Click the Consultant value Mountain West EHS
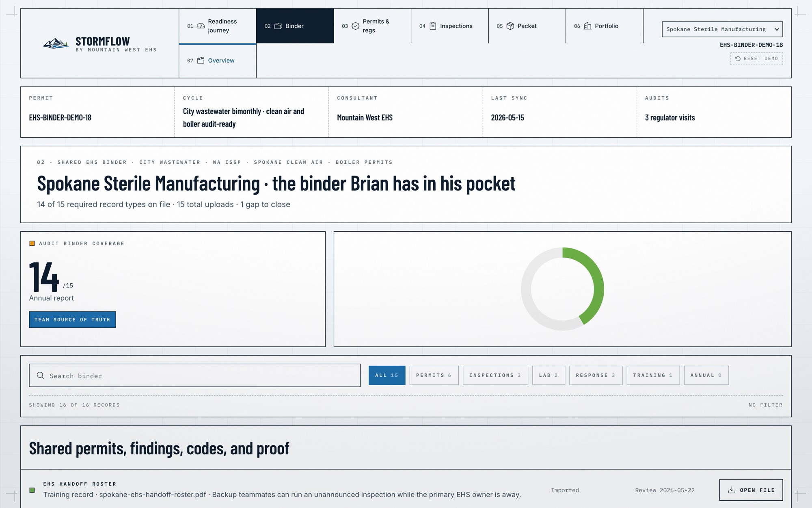The width and height of the screenshot is (812, 508). click(365, 117)
